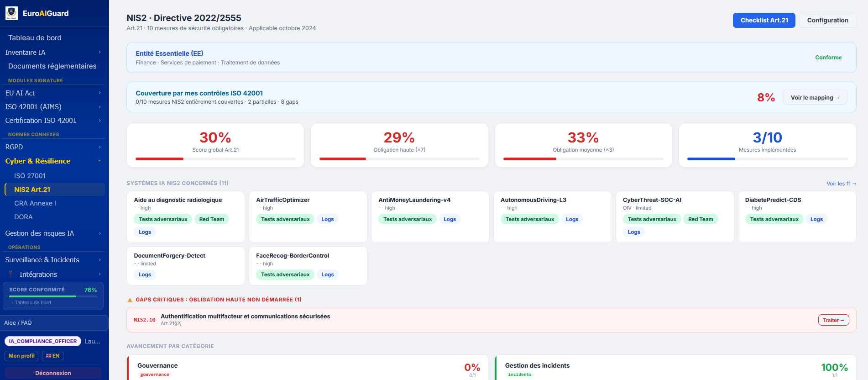Click the Red Team tag on radiologique card
The height and width of the screenshot is (380, 868).
[x=212, y=219]
